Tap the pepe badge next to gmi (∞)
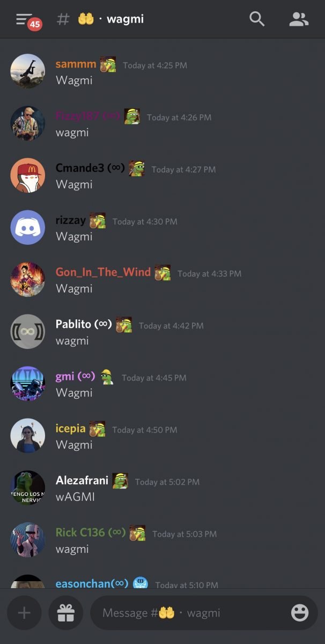The image size is (325, 644). tap(107, 377)
